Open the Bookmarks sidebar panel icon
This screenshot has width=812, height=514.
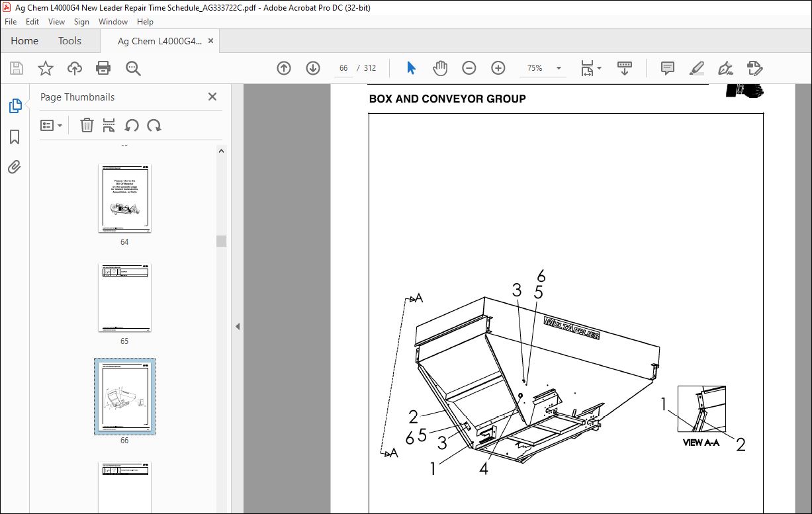15,137
